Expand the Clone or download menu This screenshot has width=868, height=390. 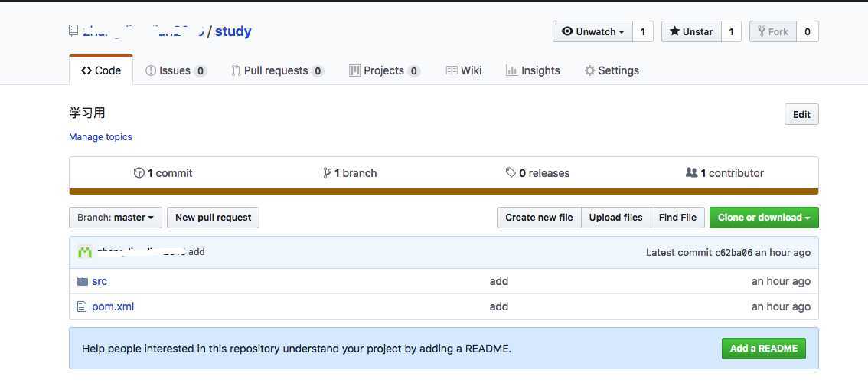(764, 218)
